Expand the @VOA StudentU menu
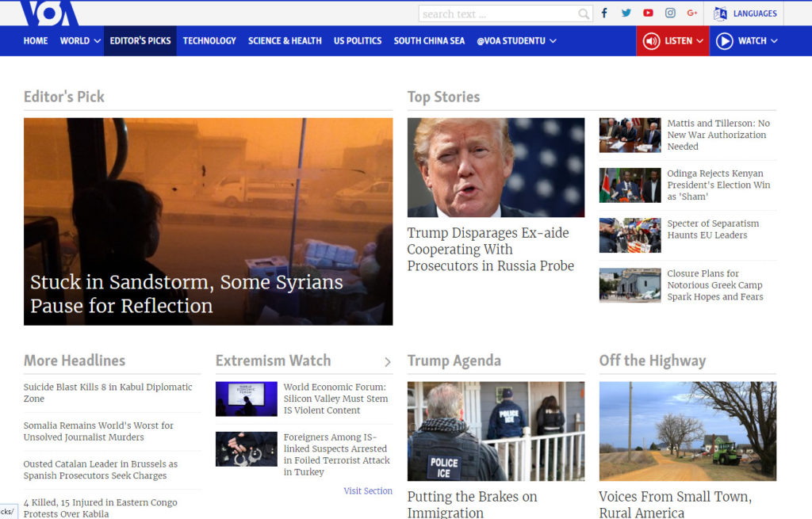This screenshot has height=519, width=812. 516,41
